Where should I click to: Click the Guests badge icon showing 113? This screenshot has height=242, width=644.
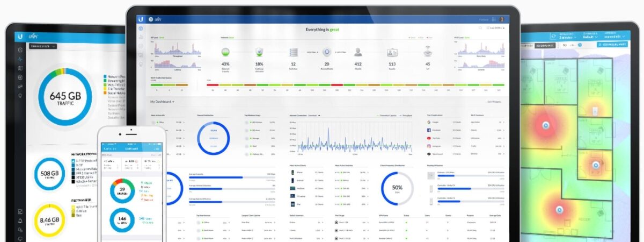[x=392, y=52]
